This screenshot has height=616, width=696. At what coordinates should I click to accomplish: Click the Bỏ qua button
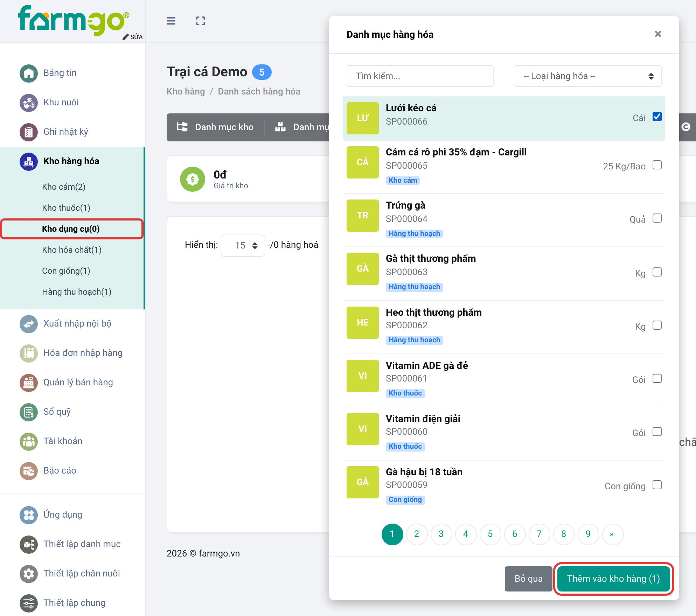tap(528, 579)
